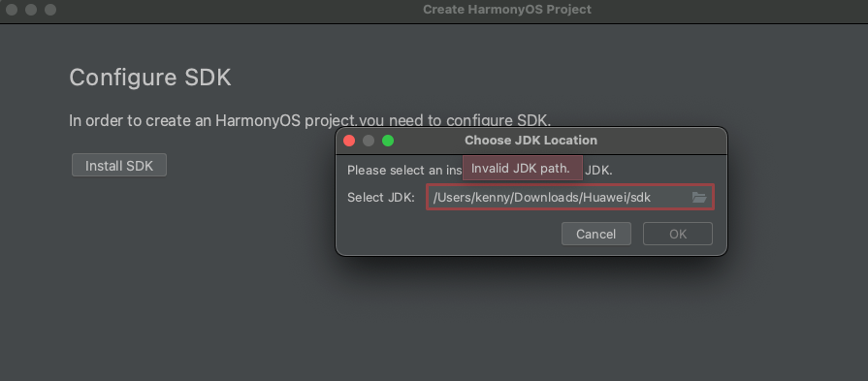Click the Choose JDK Location title bar
This screenshot has width=868, height=381.
point(530,141)
